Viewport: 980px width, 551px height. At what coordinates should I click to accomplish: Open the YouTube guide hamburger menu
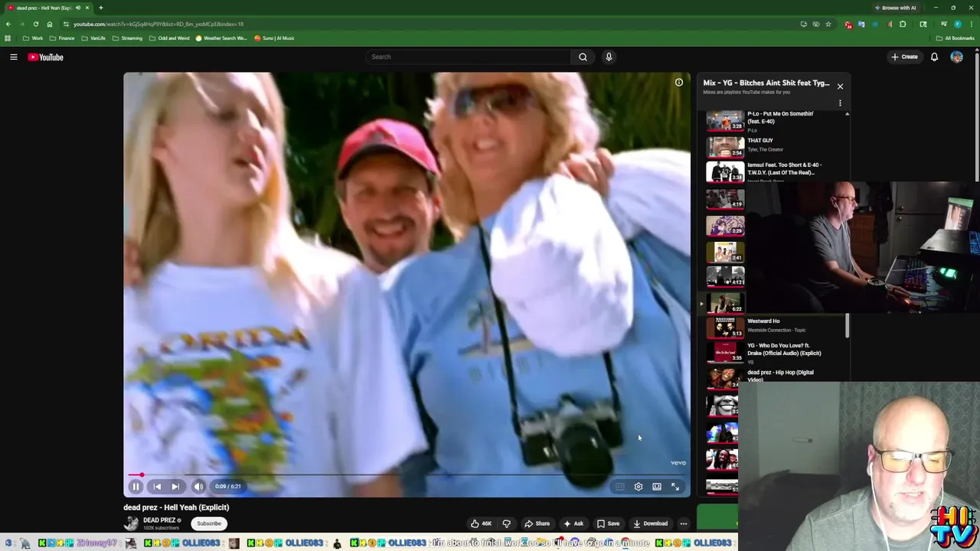pos(14,57)
